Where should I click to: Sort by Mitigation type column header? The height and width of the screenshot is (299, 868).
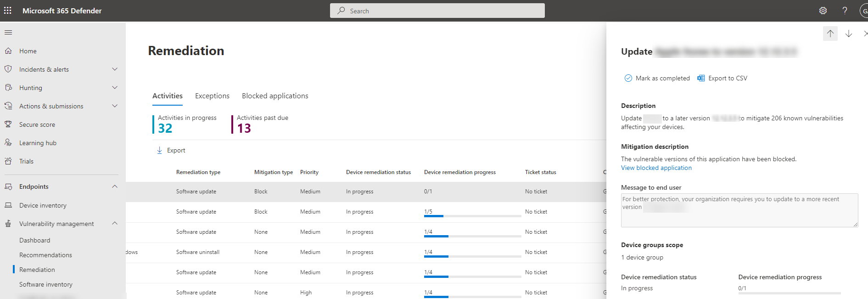coord(274,172)
